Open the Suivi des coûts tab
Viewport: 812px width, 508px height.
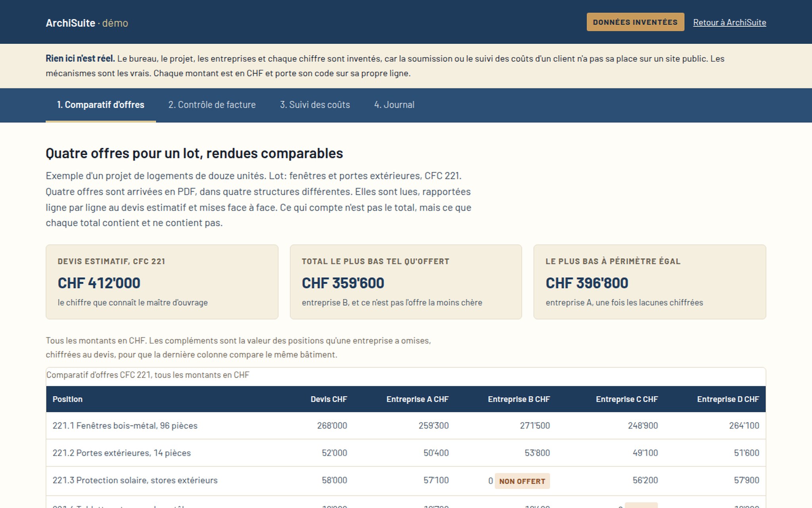click(x=315, y=105)
